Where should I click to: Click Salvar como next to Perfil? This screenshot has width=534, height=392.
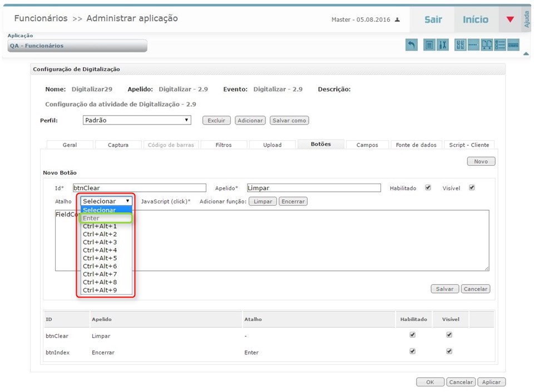[289, 120]
